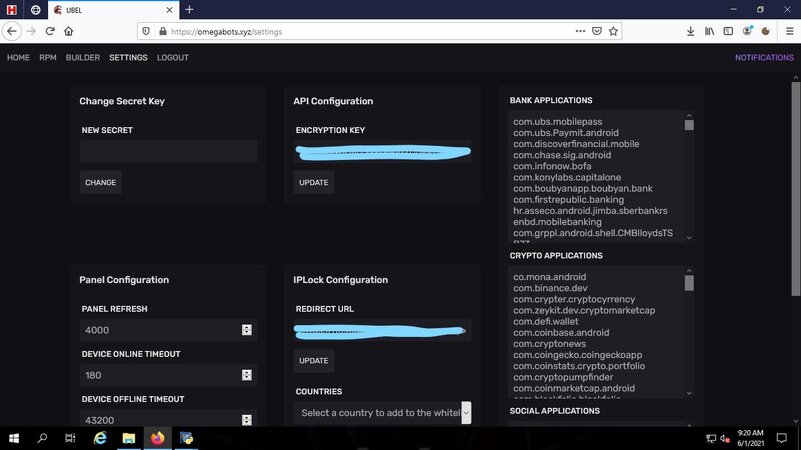Open Internet Explorer from the taskbar
This screenshot has height=450, width=801.
[x=100, y=438]
